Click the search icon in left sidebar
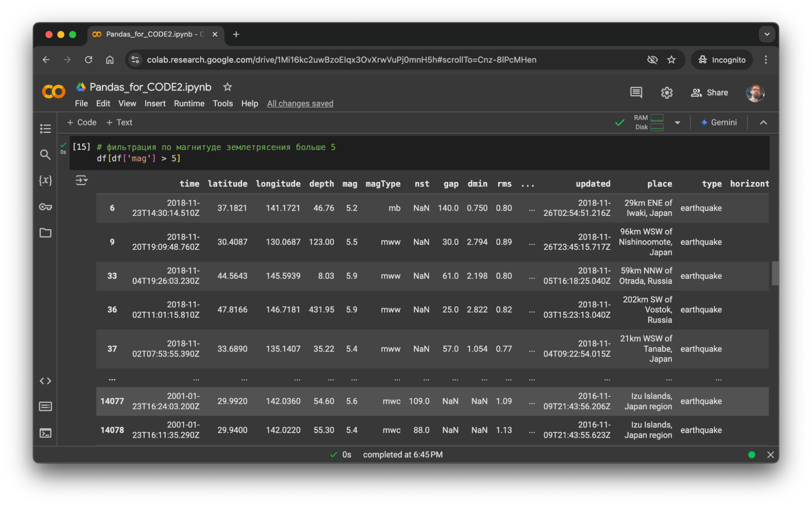 [x=45, y=155]
